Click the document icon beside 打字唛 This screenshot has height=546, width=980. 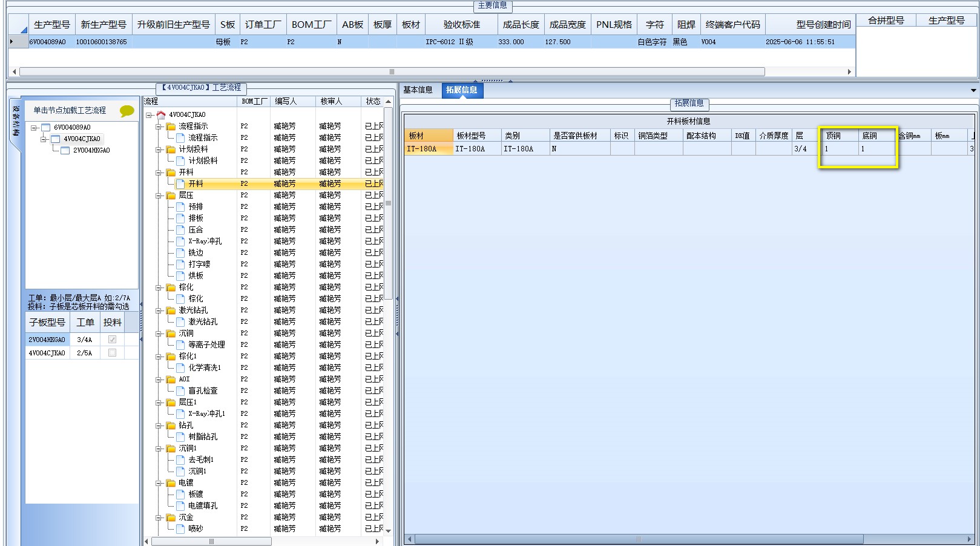point(180,264)
